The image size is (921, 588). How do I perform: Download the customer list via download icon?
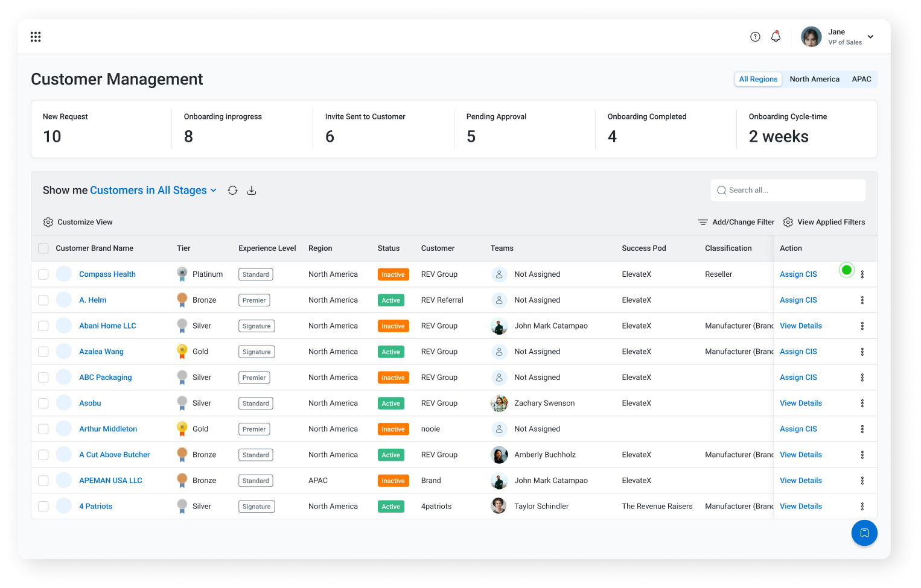point(252,191)
